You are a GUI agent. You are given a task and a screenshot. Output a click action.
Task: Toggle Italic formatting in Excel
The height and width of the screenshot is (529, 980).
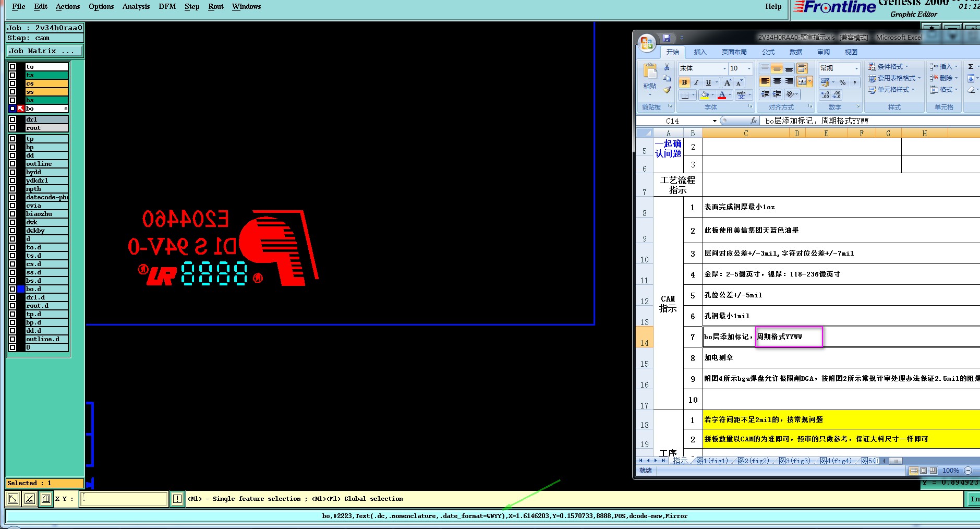point(696,82)
